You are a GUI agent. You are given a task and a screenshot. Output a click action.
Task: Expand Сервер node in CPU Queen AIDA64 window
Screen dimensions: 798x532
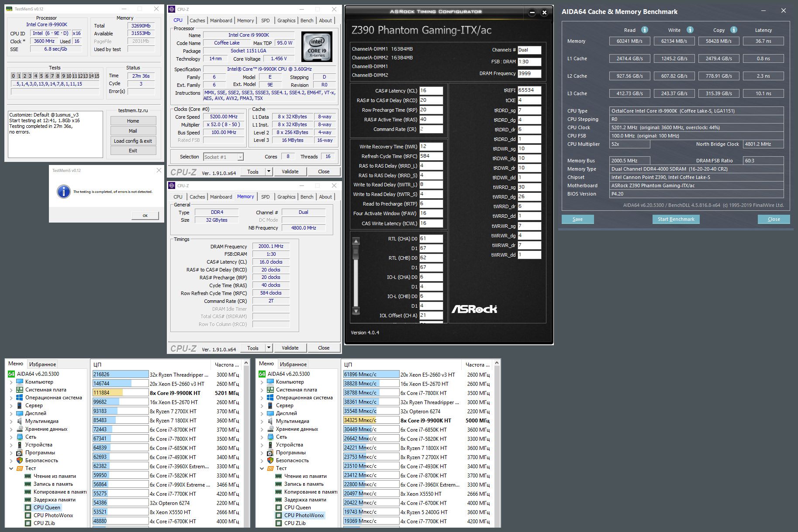coord(11,406)
